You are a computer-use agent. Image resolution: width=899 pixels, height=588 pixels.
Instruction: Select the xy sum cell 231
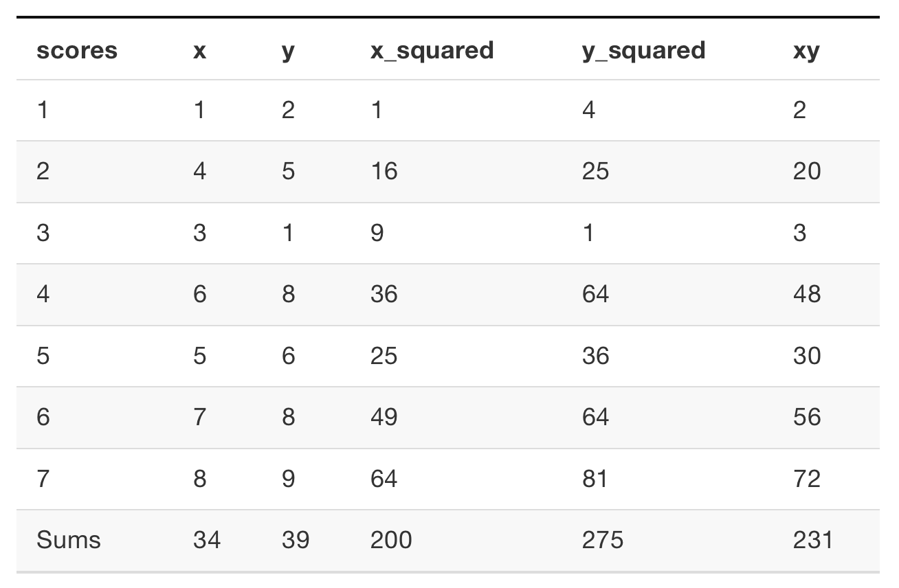[x=812, y=540]
